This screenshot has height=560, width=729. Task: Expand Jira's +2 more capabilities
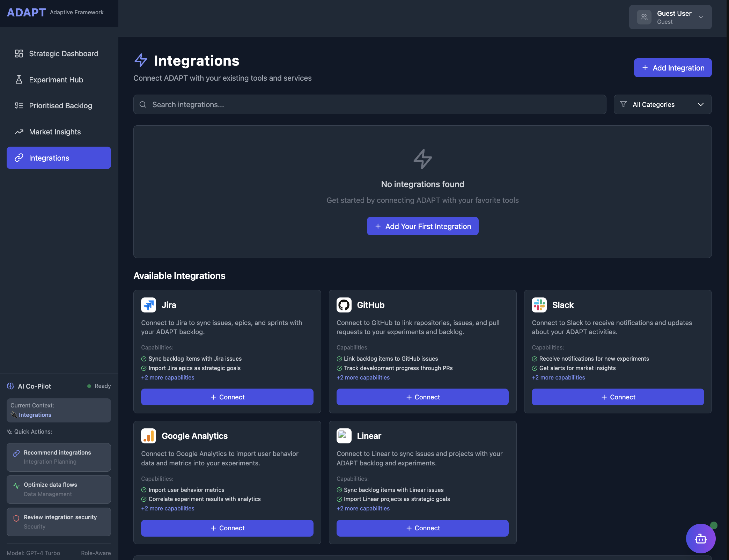tap(168, 377)
